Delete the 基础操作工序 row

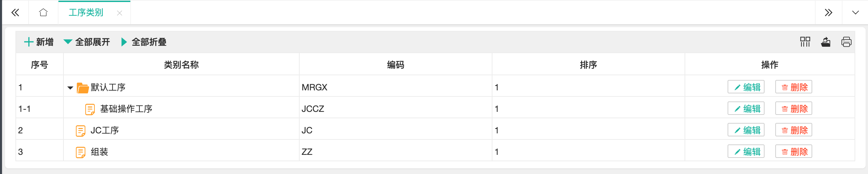793,108
